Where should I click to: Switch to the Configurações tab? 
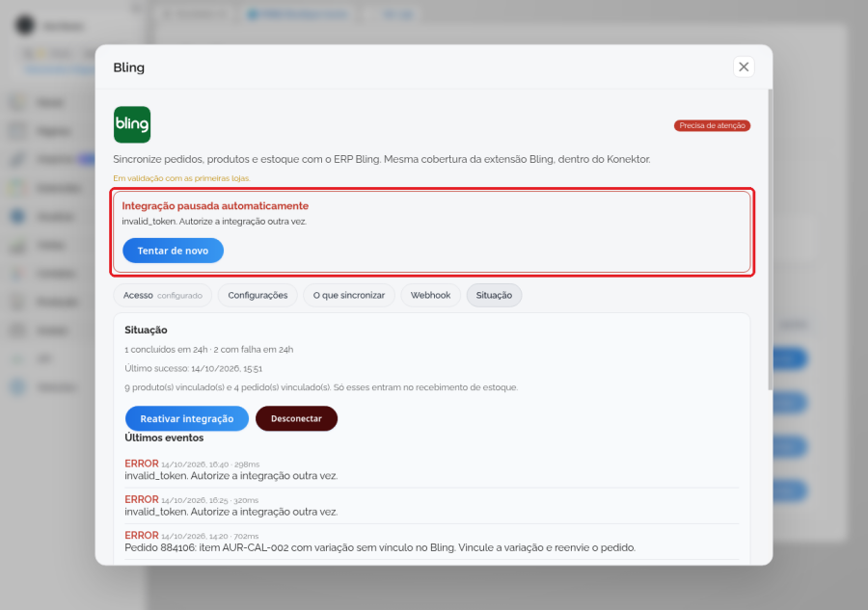point(258,295)
